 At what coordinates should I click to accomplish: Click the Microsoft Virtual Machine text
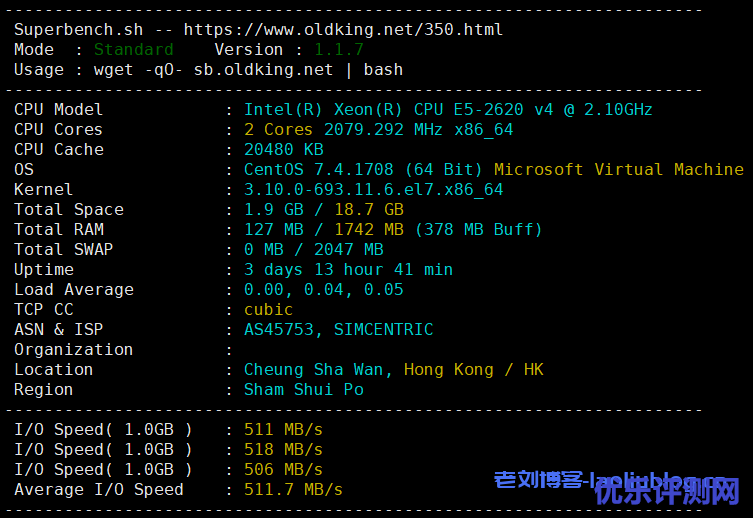coord(618,169)
